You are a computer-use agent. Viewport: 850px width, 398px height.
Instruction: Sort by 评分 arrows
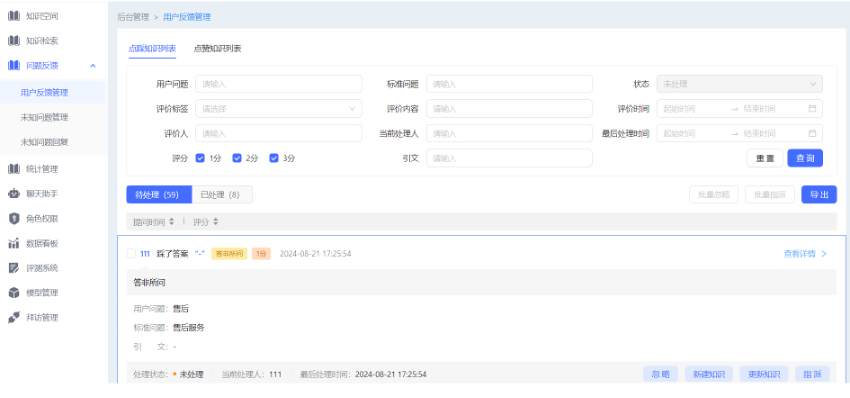point(215,222)
